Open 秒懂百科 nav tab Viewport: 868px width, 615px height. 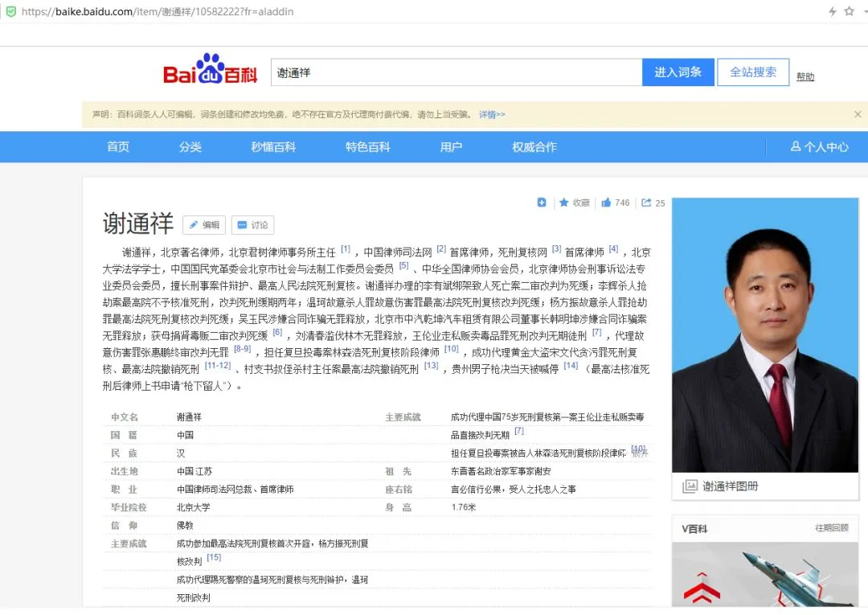273,147
